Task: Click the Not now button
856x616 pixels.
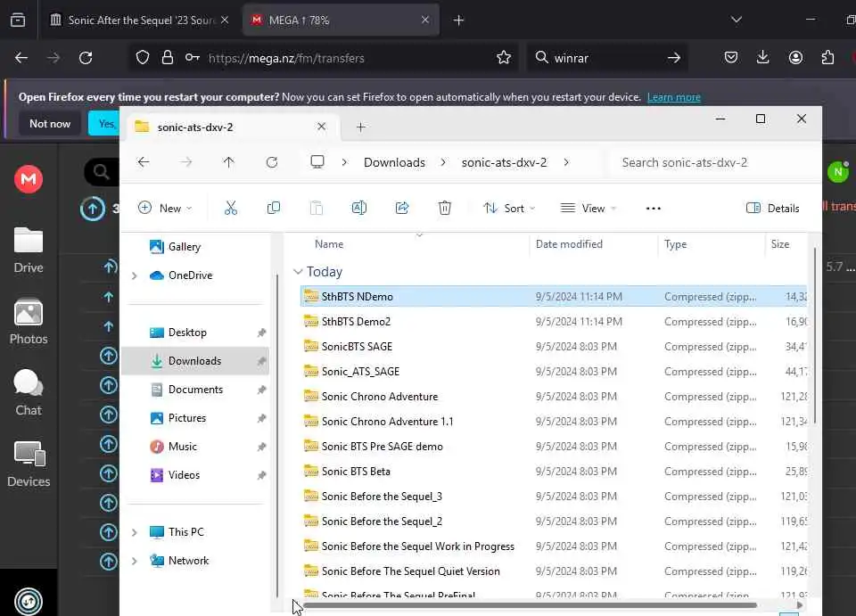Action: tap(50, 124)
